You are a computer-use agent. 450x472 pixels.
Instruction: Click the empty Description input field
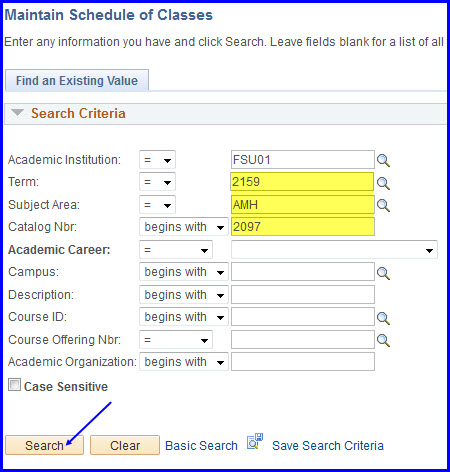(303, 295)
